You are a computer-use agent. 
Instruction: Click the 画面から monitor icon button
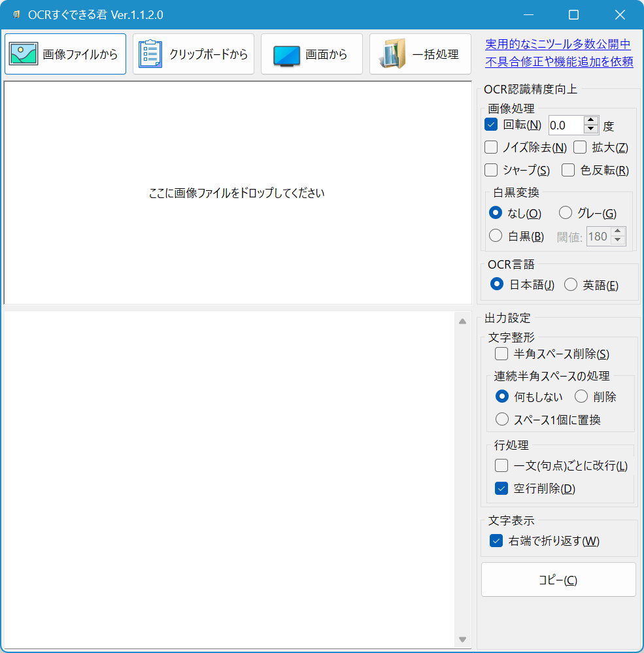point(312,54)
